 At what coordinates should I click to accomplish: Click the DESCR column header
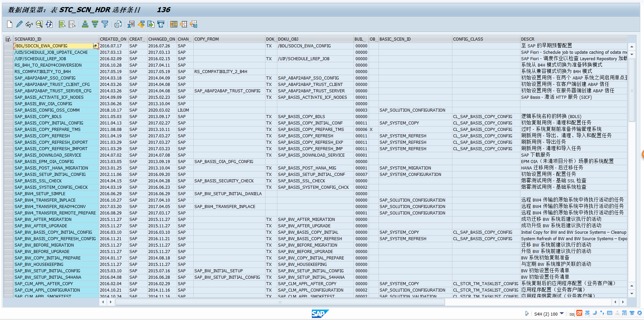(x=574, y=39)
